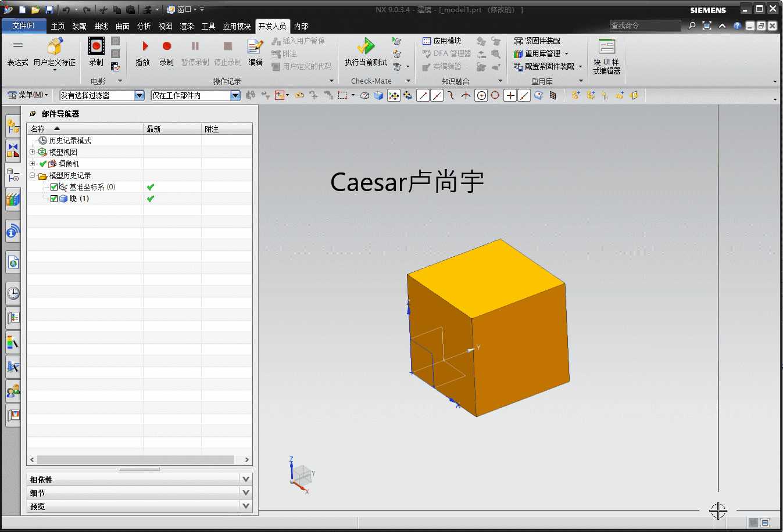Open the 块 UI 样式编辑器 tool

tap(606, 56)
